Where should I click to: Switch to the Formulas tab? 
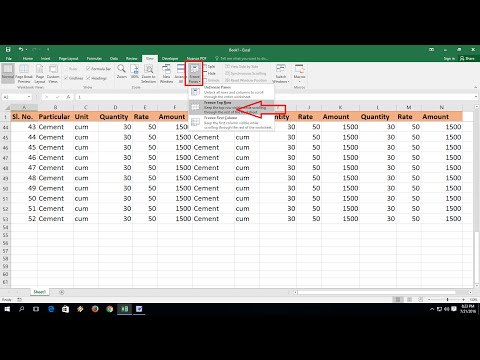click(94, 58)
